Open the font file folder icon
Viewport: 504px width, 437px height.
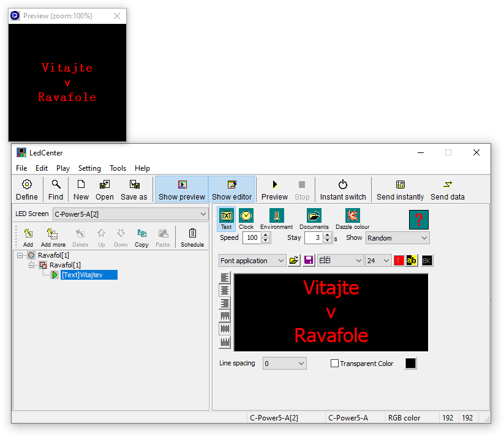coord(294,261)
